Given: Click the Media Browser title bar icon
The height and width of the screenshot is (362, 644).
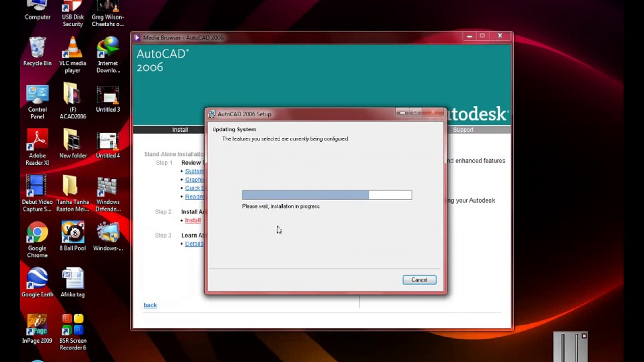Looking at the screenshot, I should pyautogui.click(x=137, y=38).
